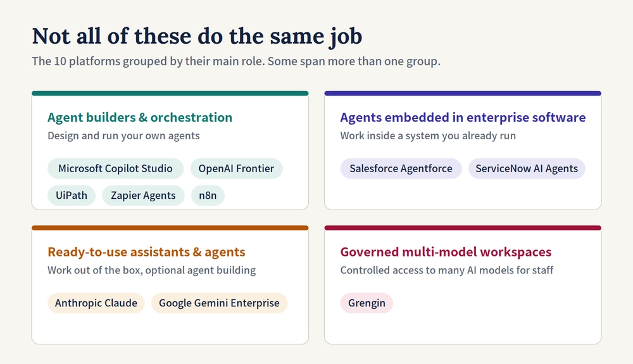Click the 'Not all of these do the same job' title
633x364 pixels.
pyautogui.click(x=197, y=36)
